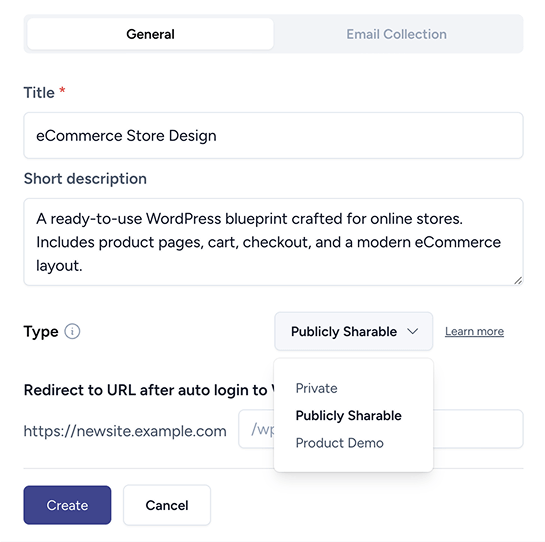
Task: Click the chevron arrow on Type dropdown
Action: (x=413, y=331)
